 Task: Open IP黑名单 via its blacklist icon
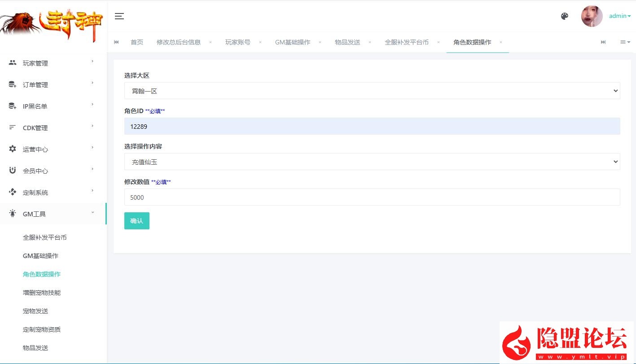click(x=12, y=106)
